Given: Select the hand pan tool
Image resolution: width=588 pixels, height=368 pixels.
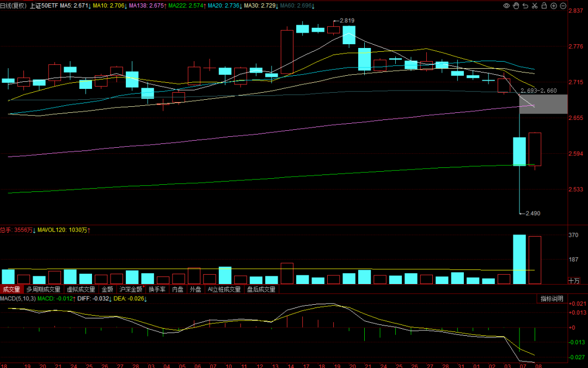Looking at the screenshot, I should (x=516, y=5).
